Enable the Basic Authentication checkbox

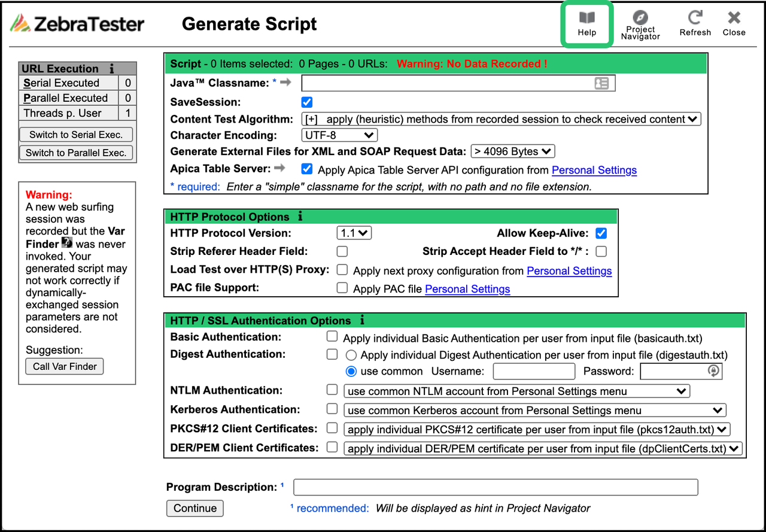click(x=332, y=337)
